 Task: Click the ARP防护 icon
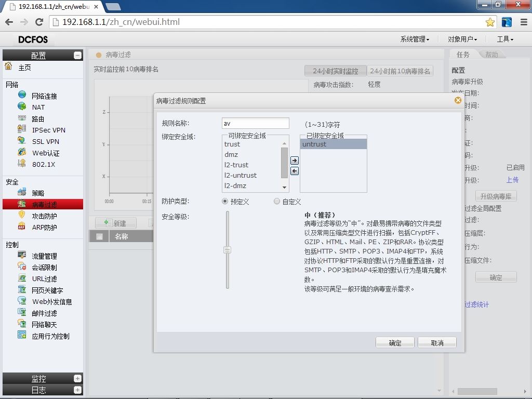pos(22,227)
